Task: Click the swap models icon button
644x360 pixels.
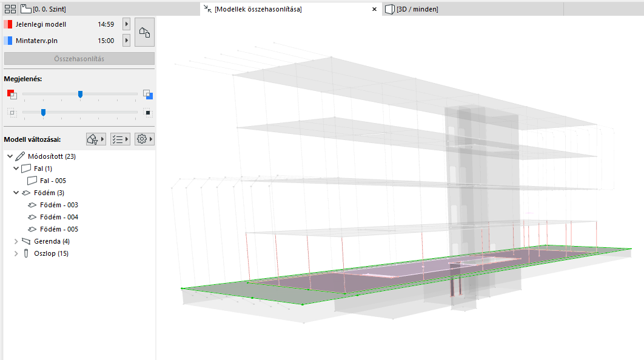Action: pyautogui.click(x=144, y=32)
